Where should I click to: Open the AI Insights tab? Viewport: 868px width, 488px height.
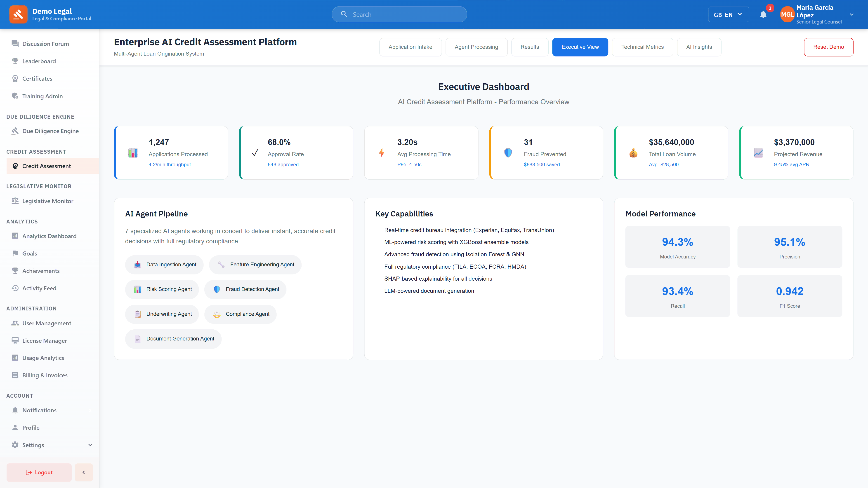[x=699, y=47]
